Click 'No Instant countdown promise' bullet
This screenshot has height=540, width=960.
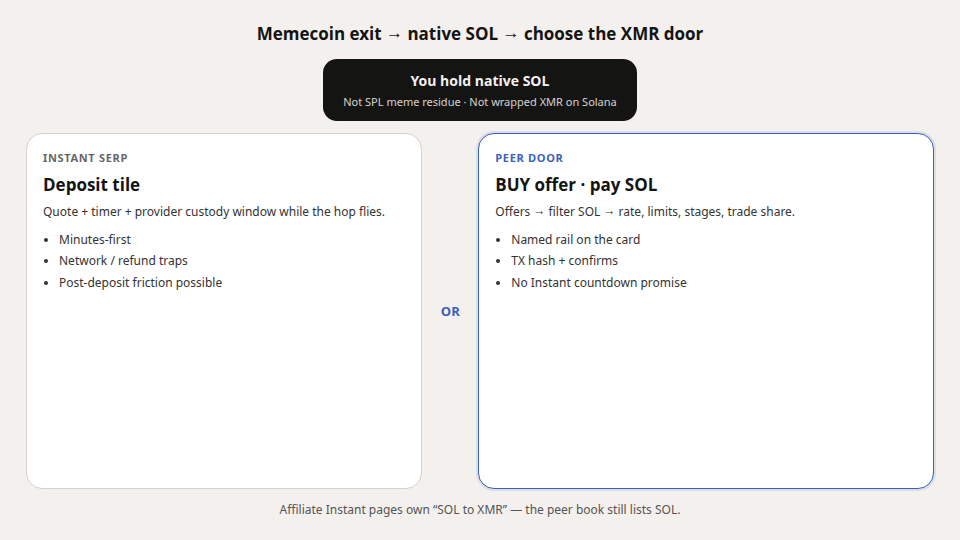(599, 283)
